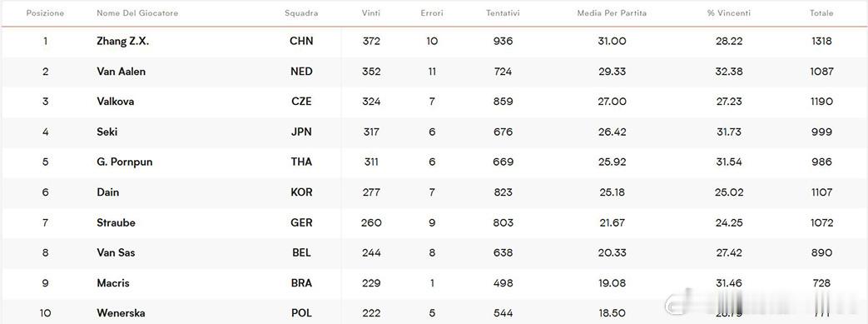
Task: Sort by the Posizione column header
Action: coord(46,13)
